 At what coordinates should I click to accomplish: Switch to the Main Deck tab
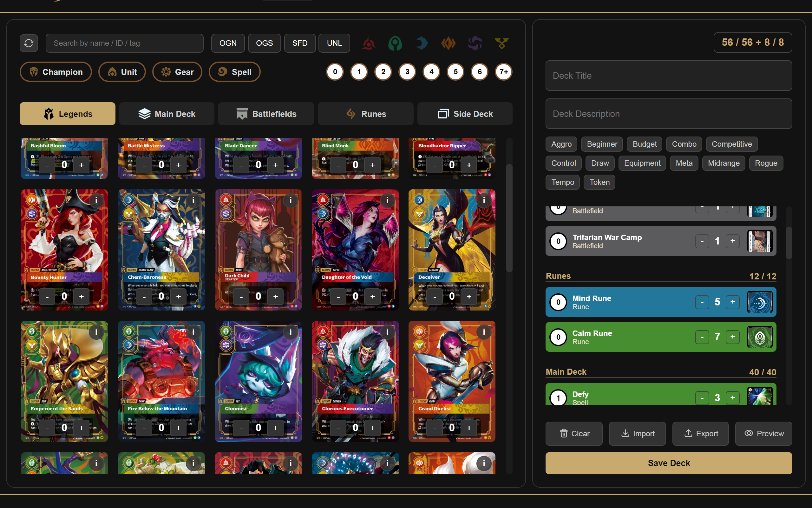coord(167,114)
